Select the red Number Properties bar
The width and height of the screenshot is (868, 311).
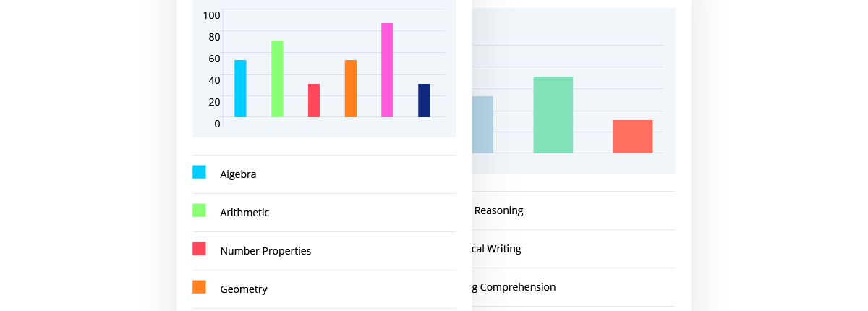pyautogui.click(x=314, y=100)
